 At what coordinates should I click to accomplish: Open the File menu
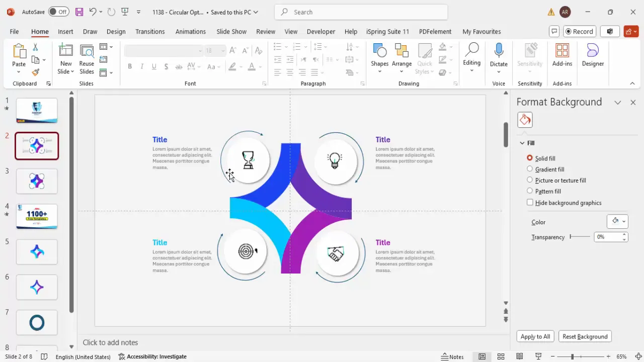click(x=14, y=31)
